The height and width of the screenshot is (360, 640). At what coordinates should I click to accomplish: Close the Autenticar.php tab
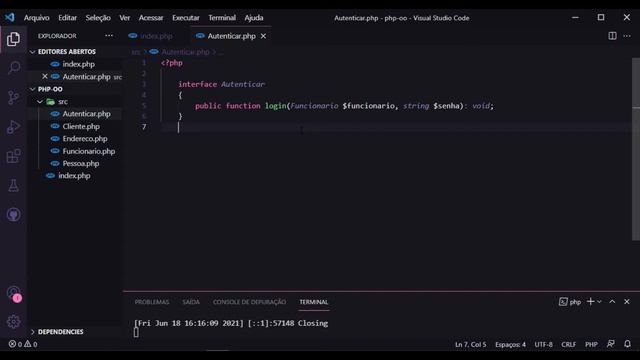coord(264,36)
